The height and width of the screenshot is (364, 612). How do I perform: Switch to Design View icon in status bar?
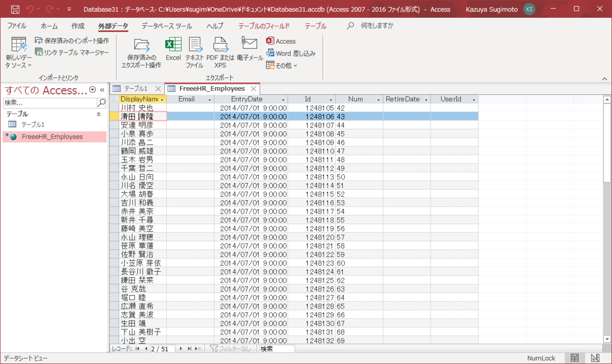595,358
